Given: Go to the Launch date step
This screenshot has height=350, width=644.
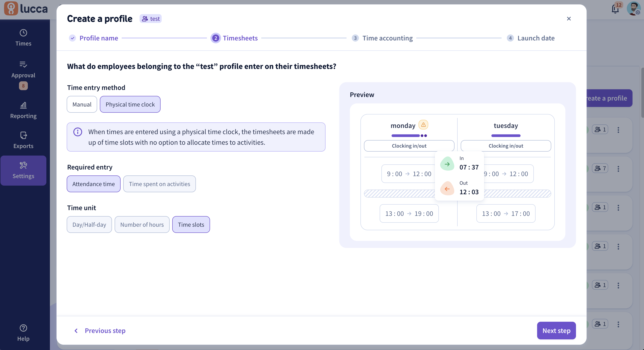Looking at the screenshot, I should tap(531, 38).
